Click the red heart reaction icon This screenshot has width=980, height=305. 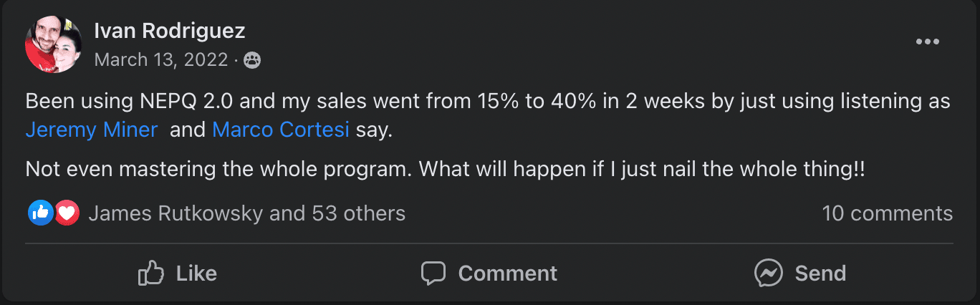tap(66, 213)
